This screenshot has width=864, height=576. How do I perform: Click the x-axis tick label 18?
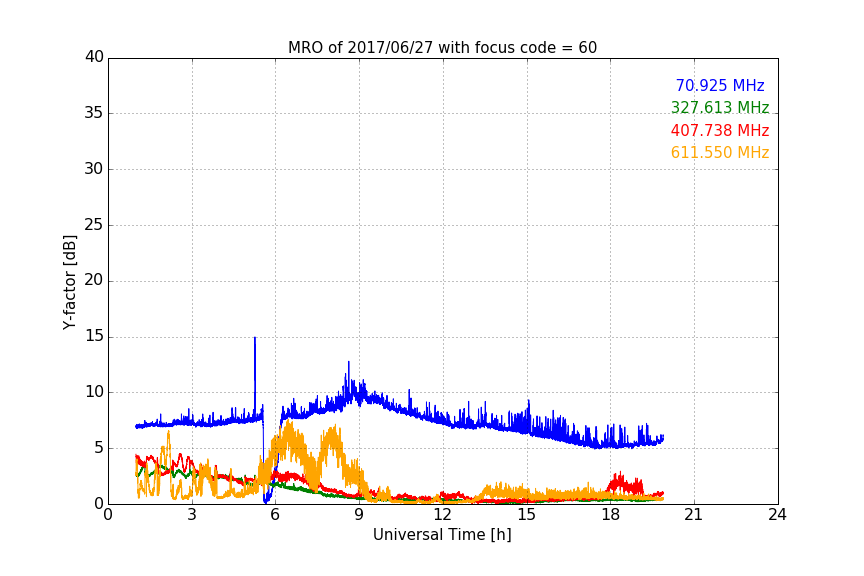611,515
